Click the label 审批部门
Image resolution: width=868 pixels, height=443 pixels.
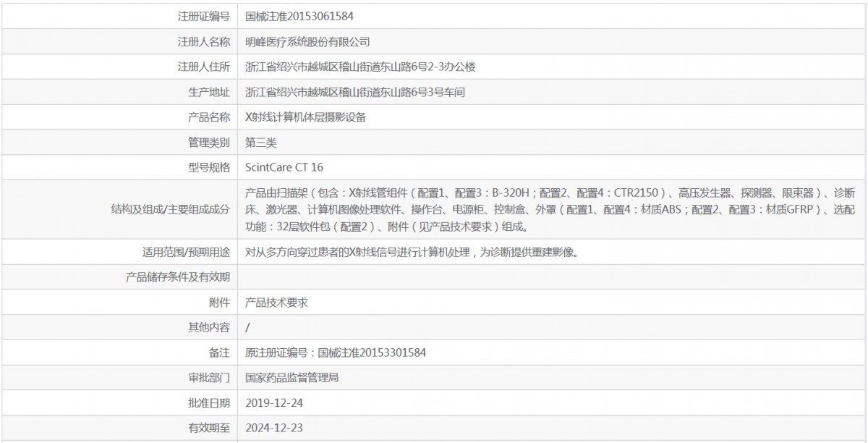point(208,378)
